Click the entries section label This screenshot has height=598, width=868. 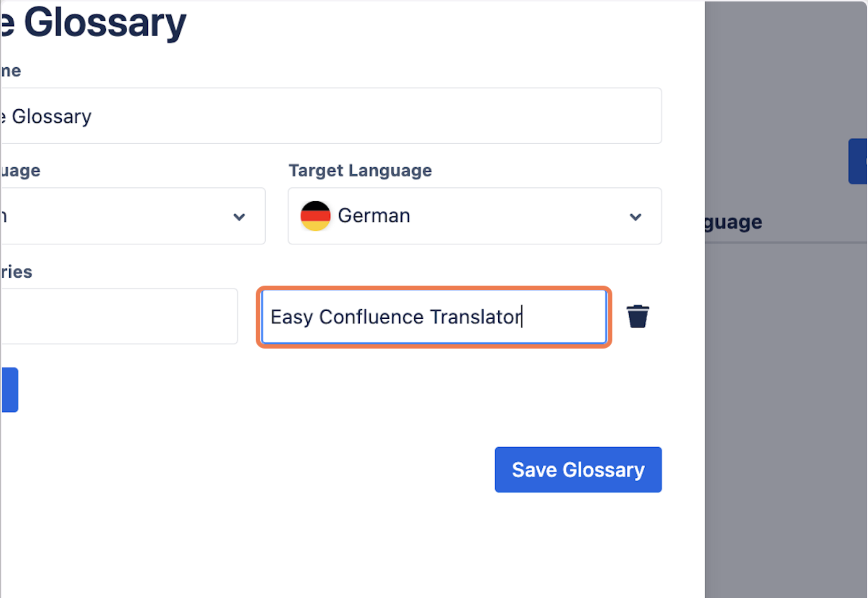[16, 272]
